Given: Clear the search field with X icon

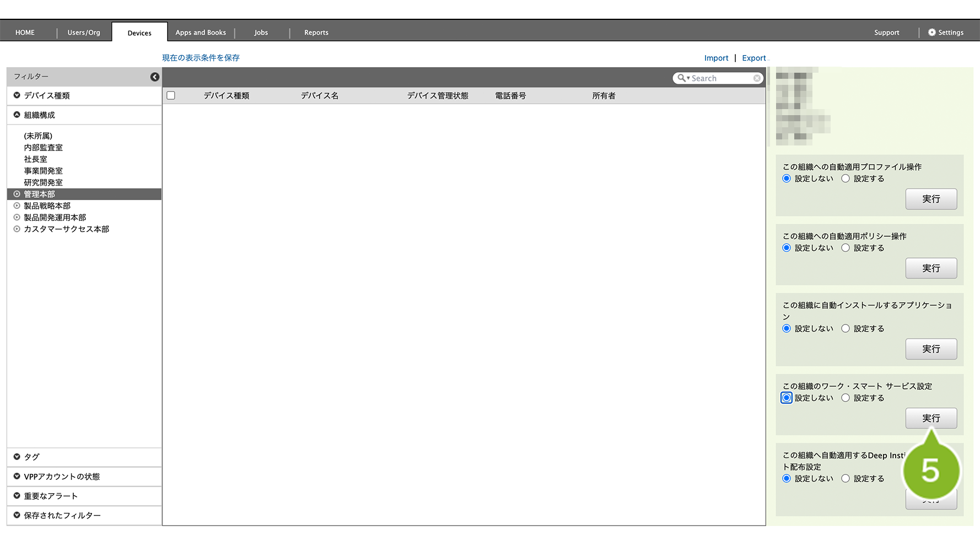Looking at the screenshot, I should [757, 79].
